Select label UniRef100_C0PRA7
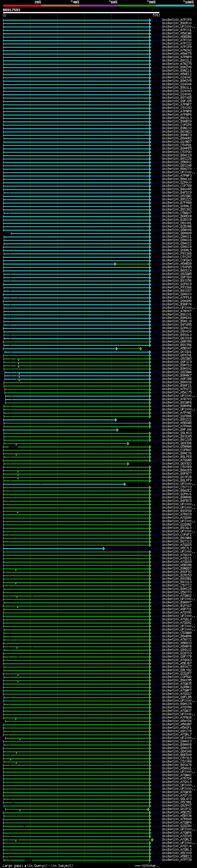The image size is (197, 868). (177, 450)
